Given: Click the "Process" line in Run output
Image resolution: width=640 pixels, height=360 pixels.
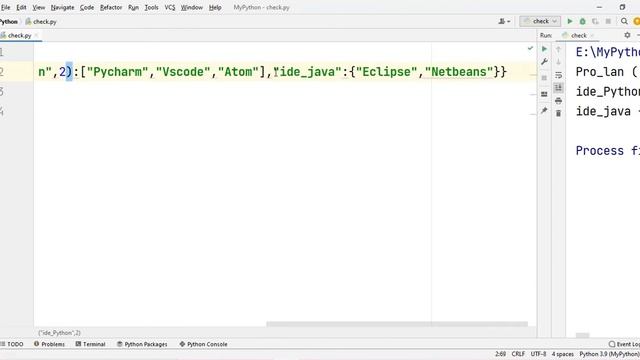Looking at the screenshot, I should tap(608, 151).
